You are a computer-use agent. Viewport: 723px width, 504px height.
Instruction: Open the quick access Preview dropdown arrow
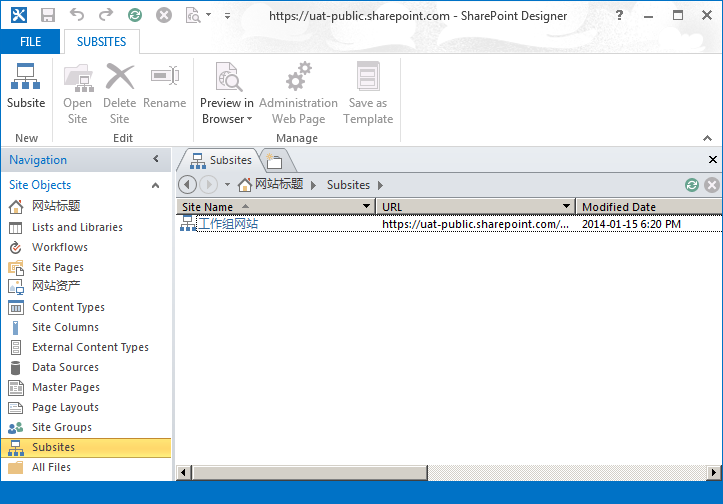coord(208,15)
